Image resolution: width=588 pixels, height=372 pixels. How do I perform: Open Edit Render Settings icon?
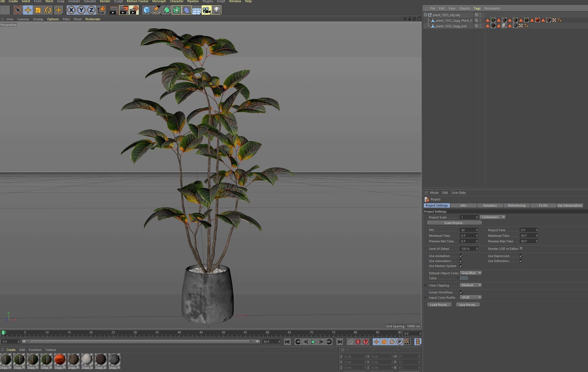pos(134,10)
